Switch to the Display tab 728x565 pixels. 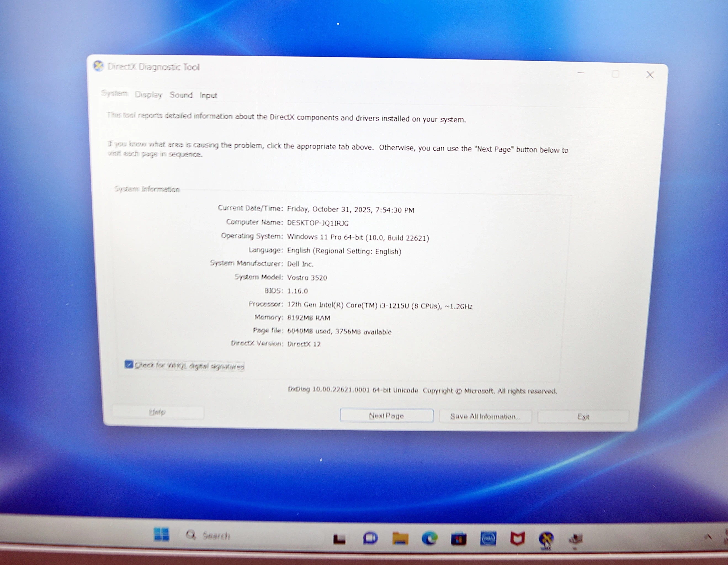[x=148, y=95]
